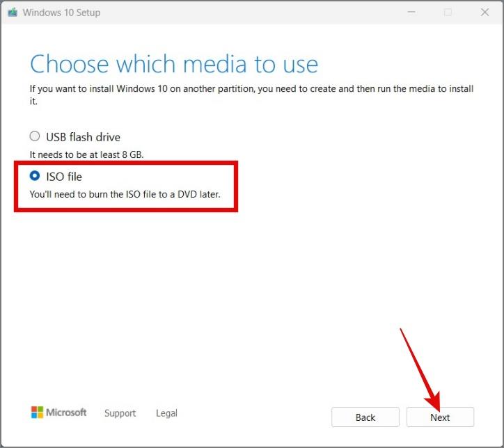
Task: Click the 'USB flash drive' label text
Action: pyautogui.click(x=84, y=137)
